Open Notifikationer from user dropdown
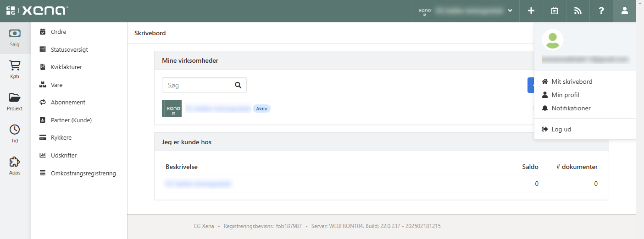Screen dimensions: 644x239 [x=571, y=109]
